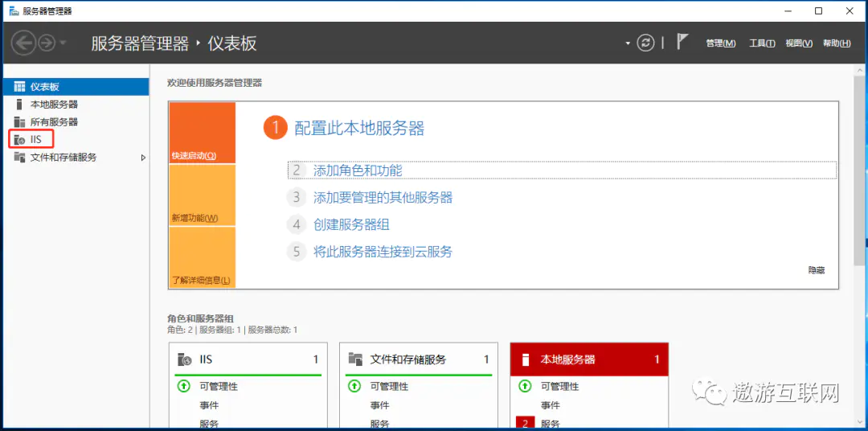Viewport: 868px width, 431px height.
Task: Click the 所有服务器 sidebar icon
Action: [19, 122]
